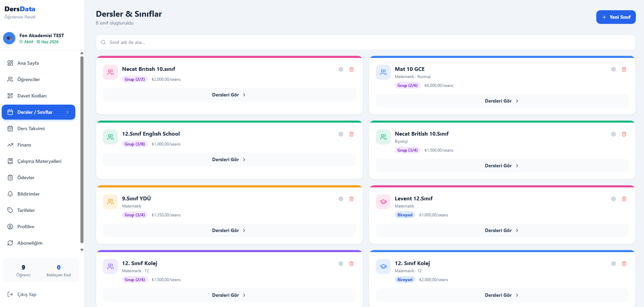The height and width of the screenshot is (307, 644).
Task: Expand Dersleri Gör for Levent 12.Sınıf
Action: click(x=502, y=231)
